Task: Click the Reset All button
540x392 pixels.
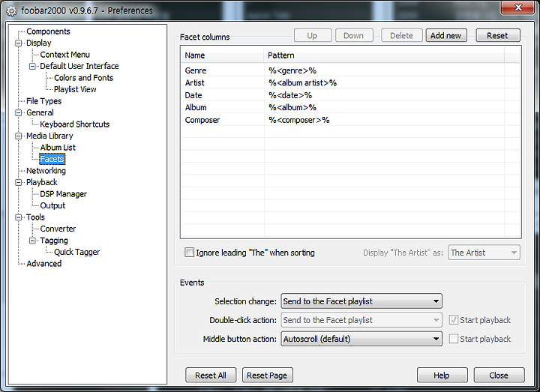Action: (x=211, y=376)
